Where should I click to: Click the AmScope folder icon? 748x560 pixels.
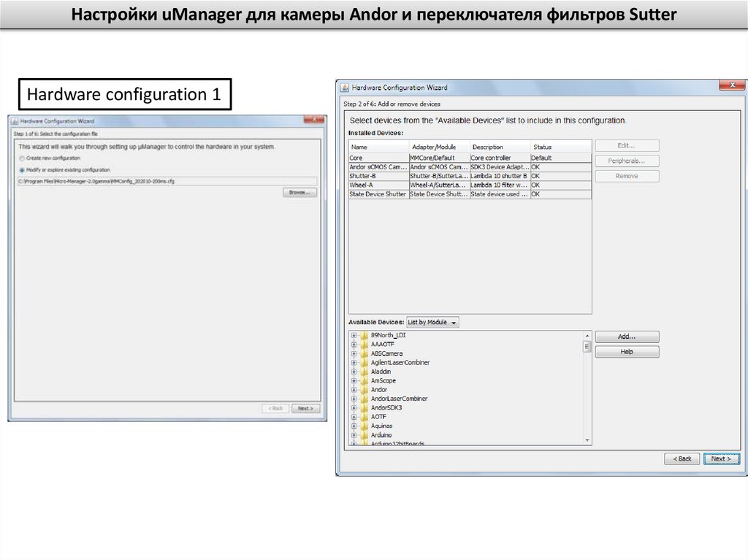tap(365, 380)
